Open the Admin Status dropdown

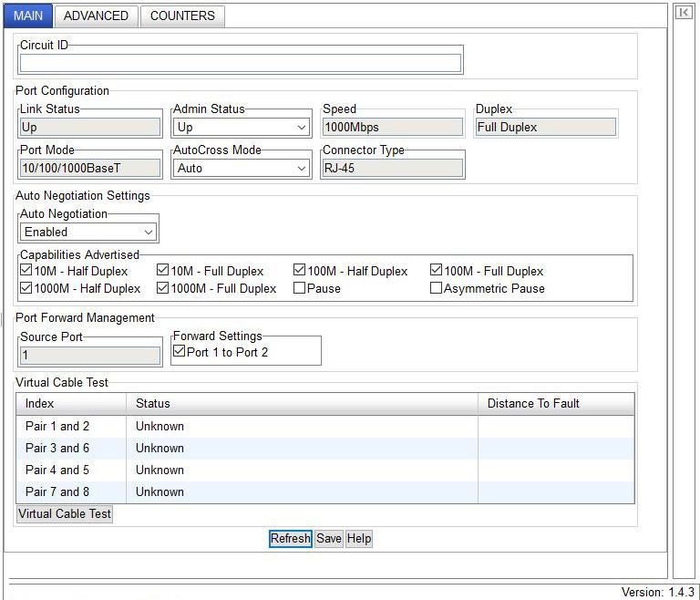[242, 128]
